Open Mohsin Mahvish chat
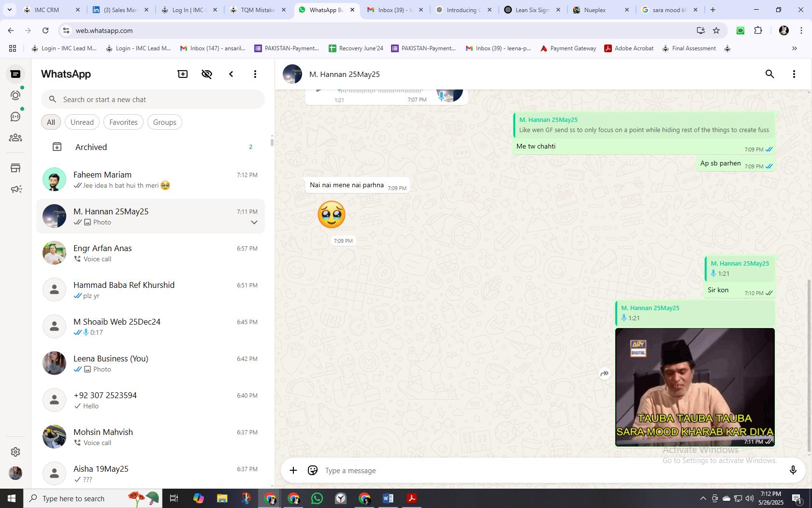The image size is (812, 508). [x=150, y=437]
